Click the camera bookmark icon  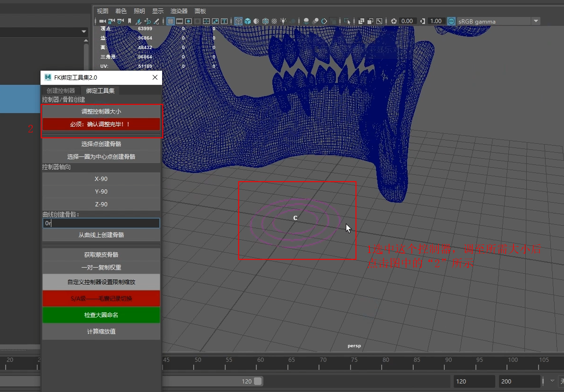point(130,21)
